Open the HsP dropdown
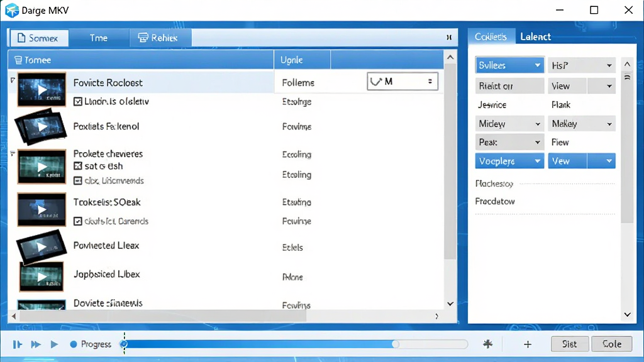 (582, 65)
